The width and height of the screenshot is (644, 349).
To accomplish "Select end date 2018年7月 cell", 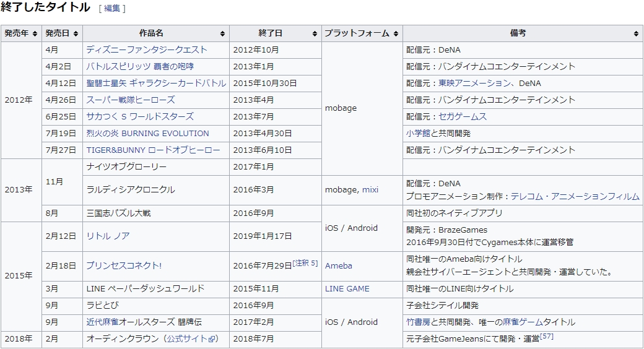I will tap(275, 339).
